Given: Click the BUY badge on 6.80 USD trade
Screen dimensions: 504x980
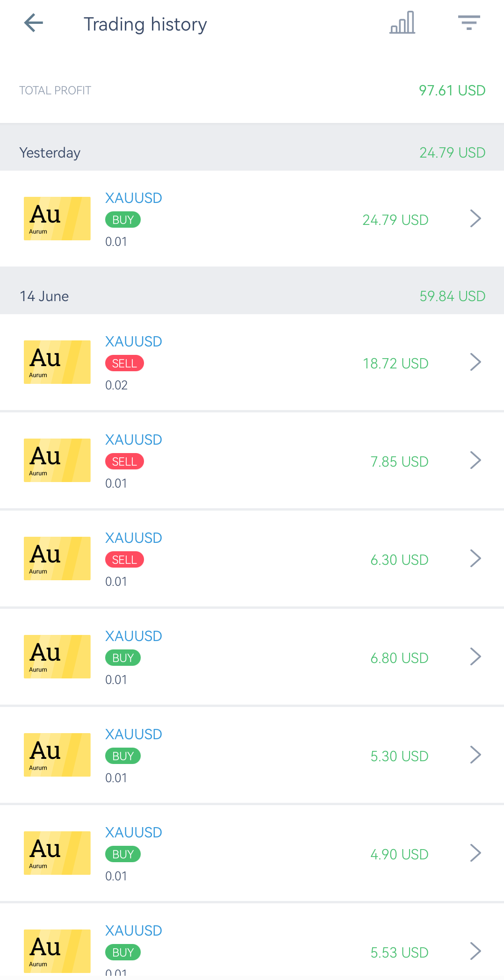Looking at the screenshot, I should point(123,658).
